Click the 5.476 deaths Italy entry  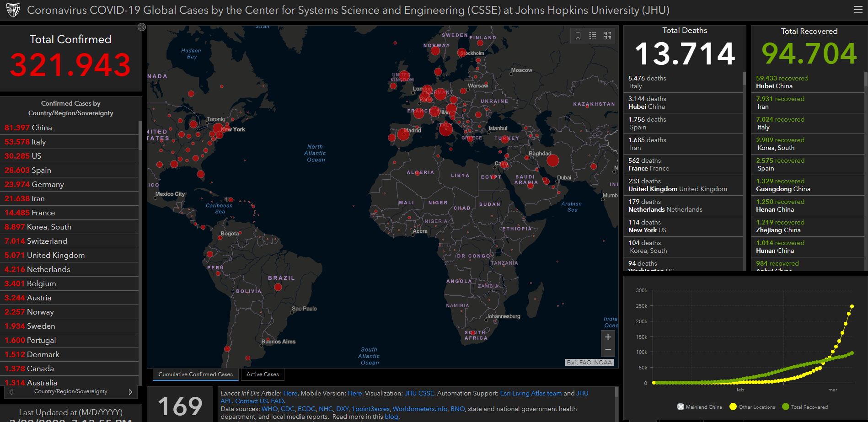tap(683, 82)
